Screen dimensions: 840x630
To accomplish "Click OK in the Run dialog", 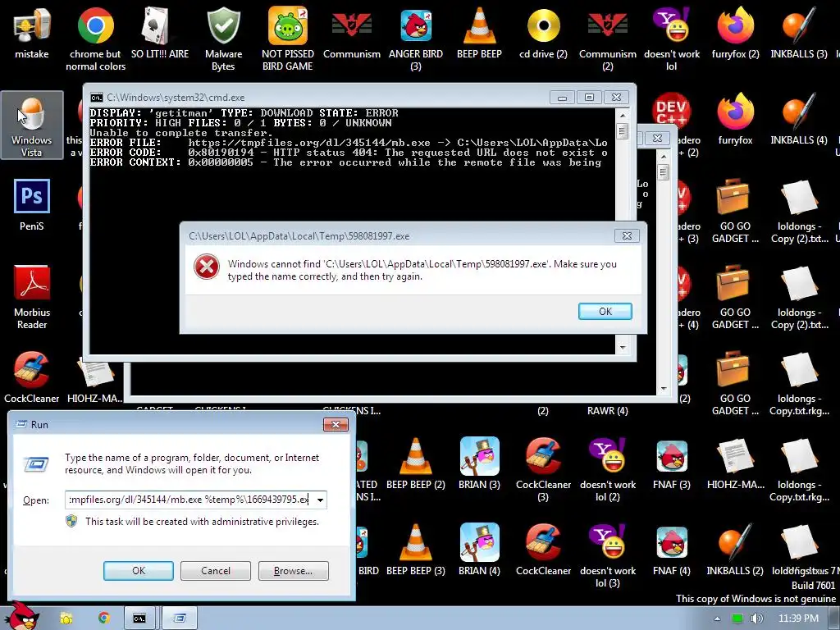I will pos(138,571).
